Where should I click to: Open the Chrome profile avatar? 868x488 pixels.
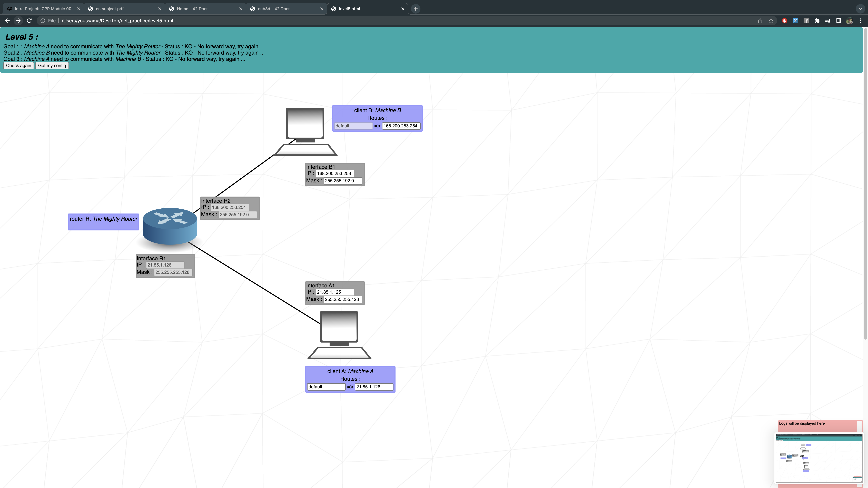click(x=850, y=21)
